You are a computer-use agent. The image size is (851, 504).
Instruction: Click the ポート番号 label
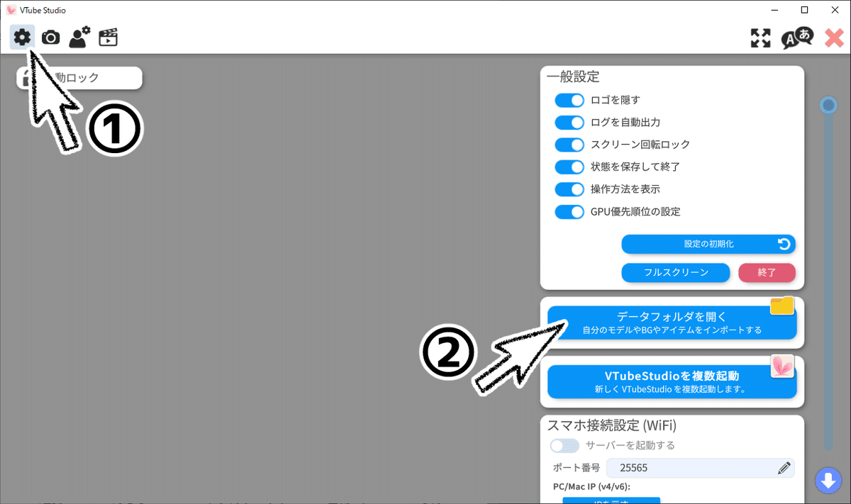[577, 468]
